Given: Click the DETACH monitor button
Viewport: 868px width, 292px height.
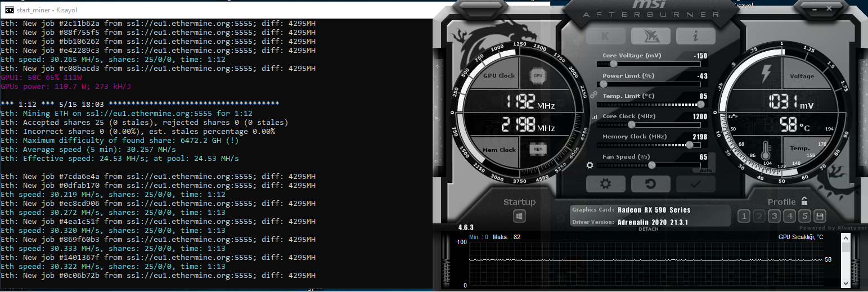Looking at the screenshot, I should point(649,229).
